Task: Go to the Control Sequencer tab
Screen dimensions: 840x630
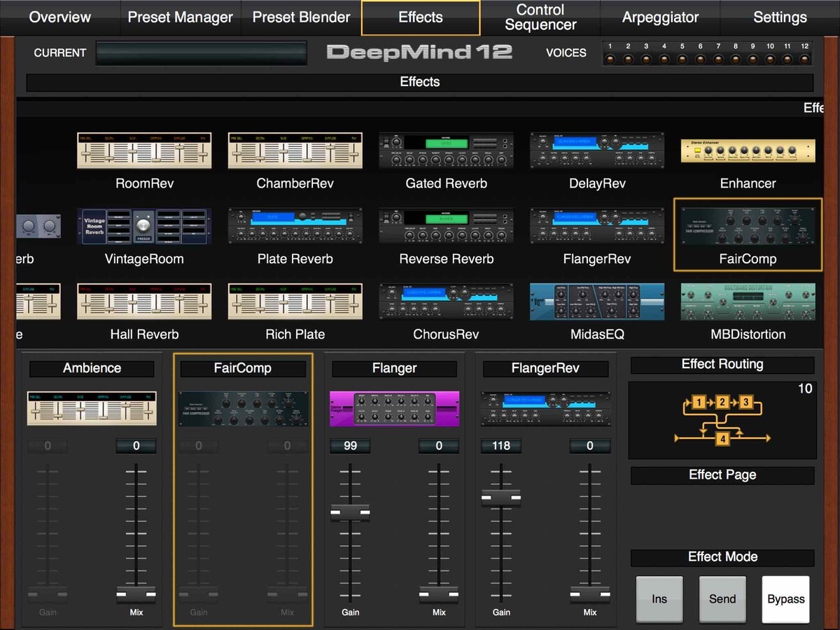Action: [540, 17]
